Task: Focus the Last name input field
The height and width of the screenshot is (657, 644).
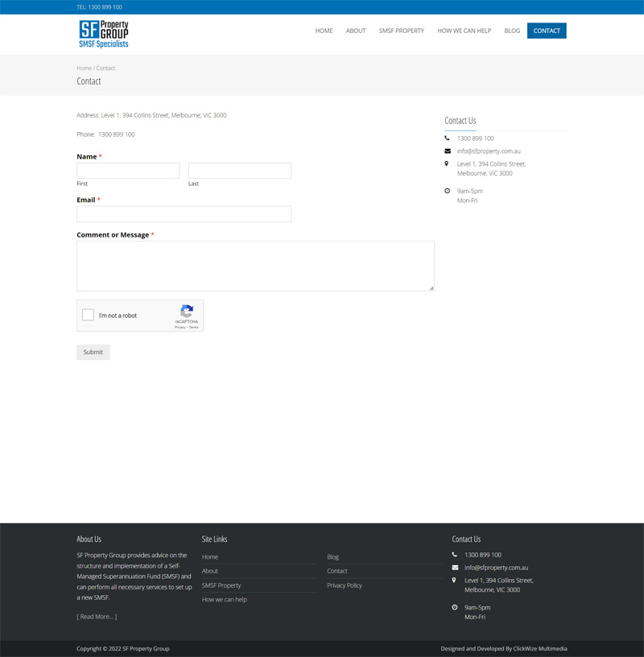Action: coord(240,171)
